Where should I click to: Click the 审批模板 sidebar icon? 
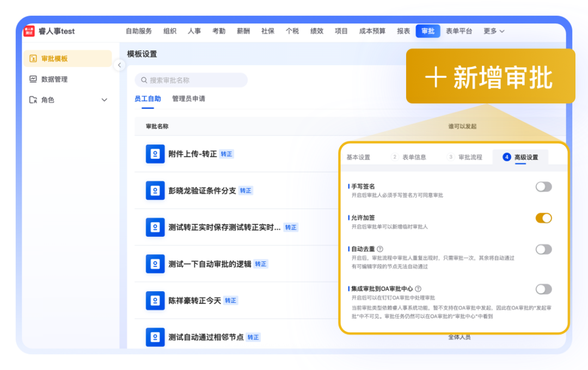point(33,59)
